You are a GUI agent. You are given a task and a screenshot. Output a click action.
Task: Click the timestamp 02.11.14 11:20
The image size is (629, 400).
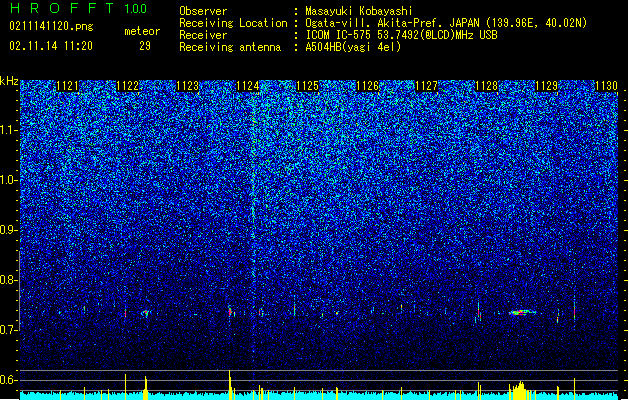[51, 46]
